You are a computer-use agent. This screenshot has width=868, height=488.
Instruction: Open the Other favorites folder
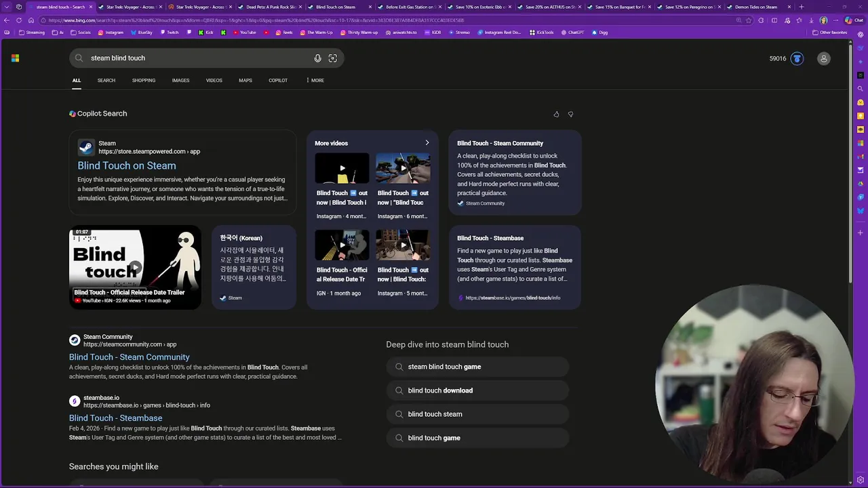tap(829, 33)
